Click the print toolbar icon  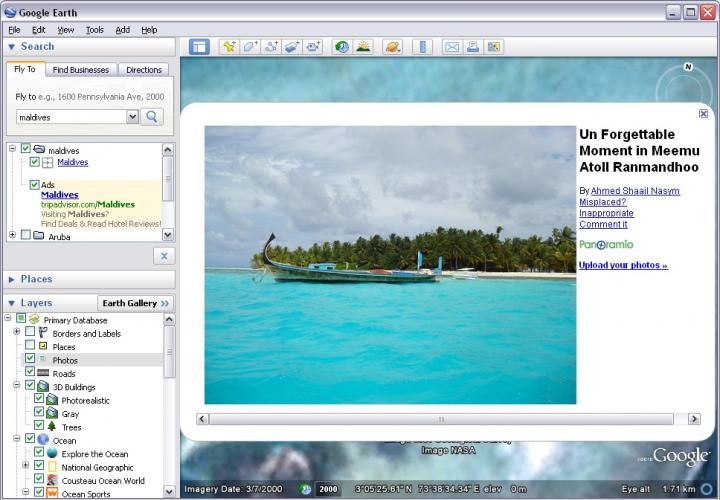472,46
